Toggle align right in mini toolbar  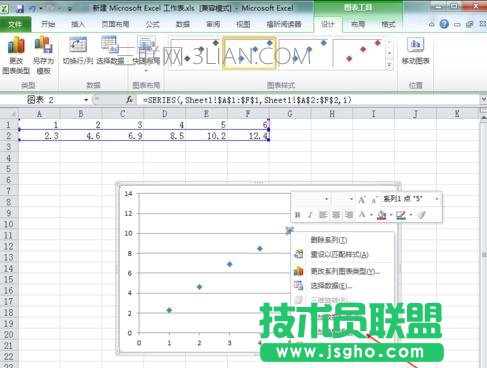tap(349, 215)
